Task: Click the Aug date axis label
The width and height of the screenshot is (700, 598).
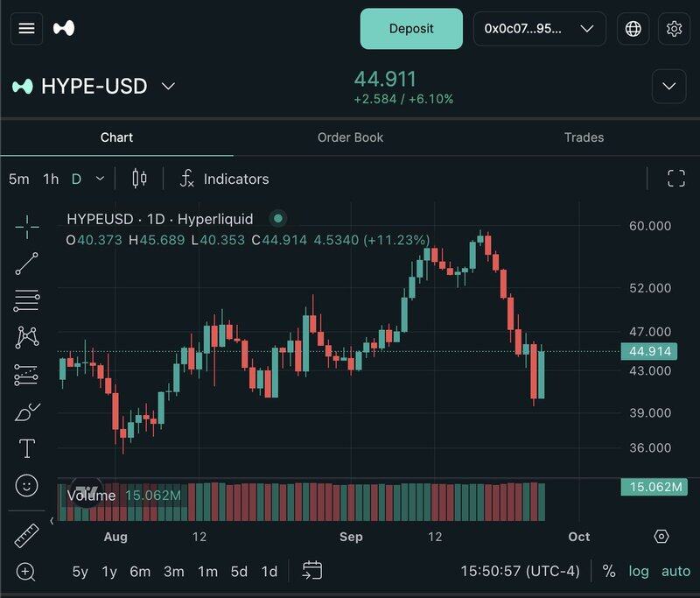Action: pos(115,537)
